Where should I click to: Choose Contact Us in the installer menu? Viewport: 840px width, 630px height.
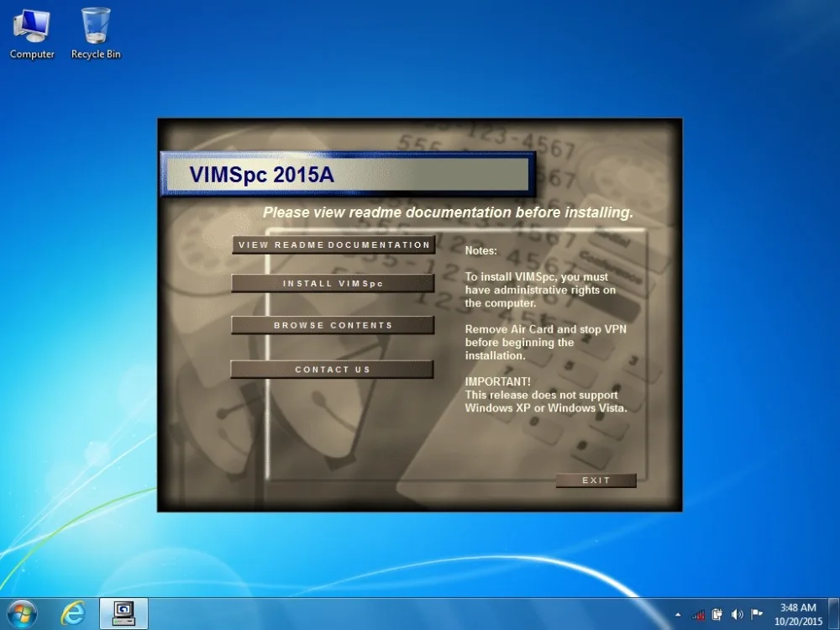[332, 370]
